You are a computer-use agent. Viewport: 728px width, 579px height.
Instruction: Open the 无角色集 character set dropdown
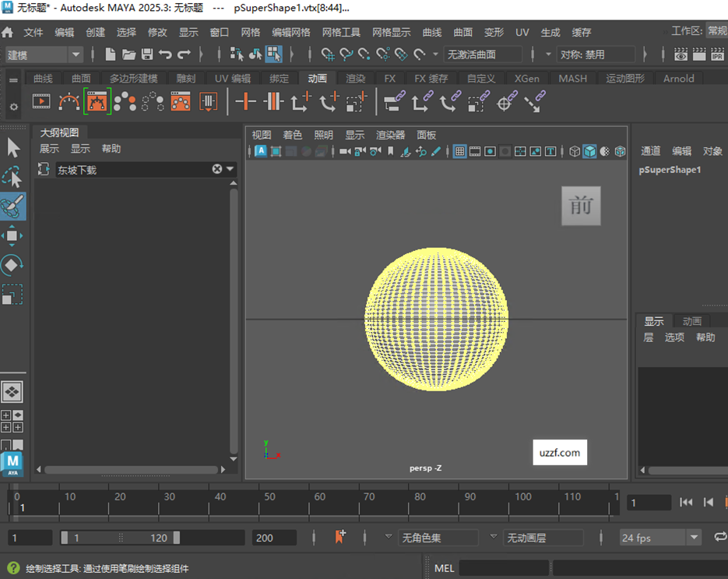(x=438, y=538)
